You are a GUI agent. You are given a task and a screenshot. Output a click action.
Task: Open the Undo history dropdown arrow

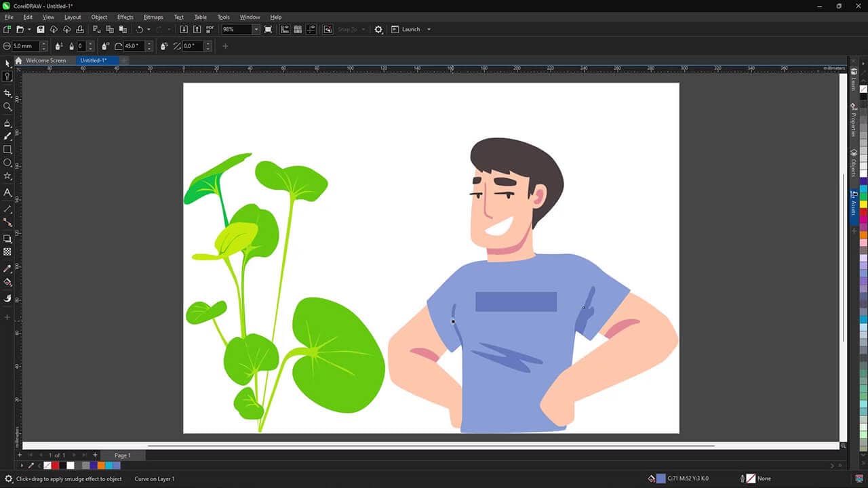click(149, 30)
